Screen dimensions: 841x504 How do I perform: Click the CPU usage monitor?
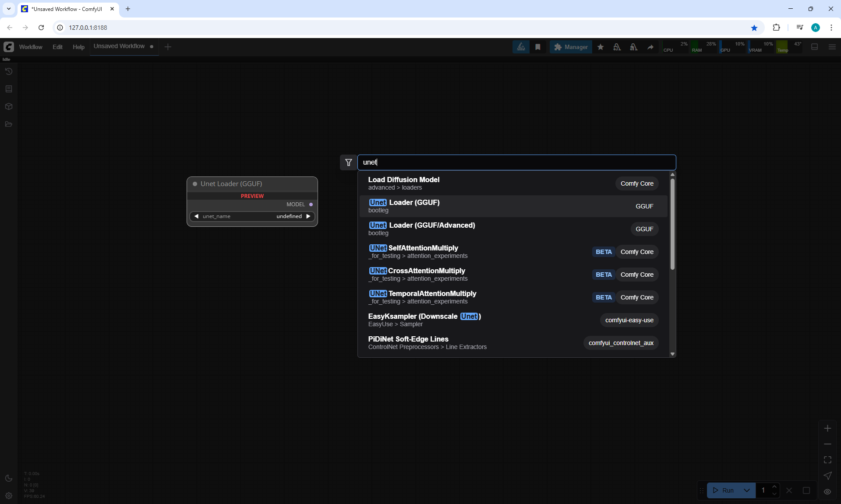pyautogui.click(x=675, y=47)
